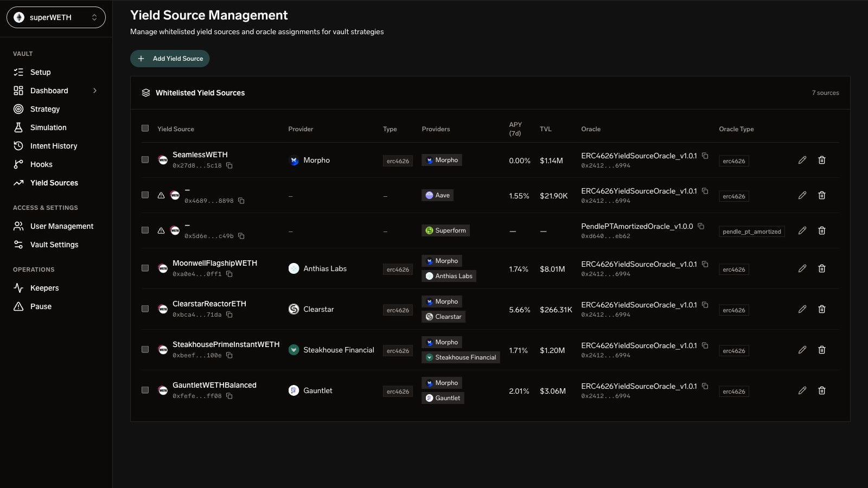Screen dimensions: 868x488
Task: Check the 0x4689...8898 row checkbox
Action: (x=145, y=195)
